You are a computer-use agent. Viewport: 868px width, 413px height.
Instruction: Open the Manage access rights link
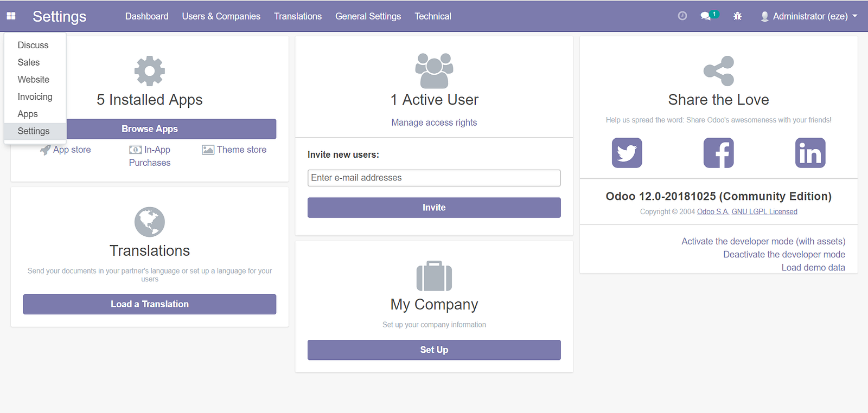click(x=434, y=122)
